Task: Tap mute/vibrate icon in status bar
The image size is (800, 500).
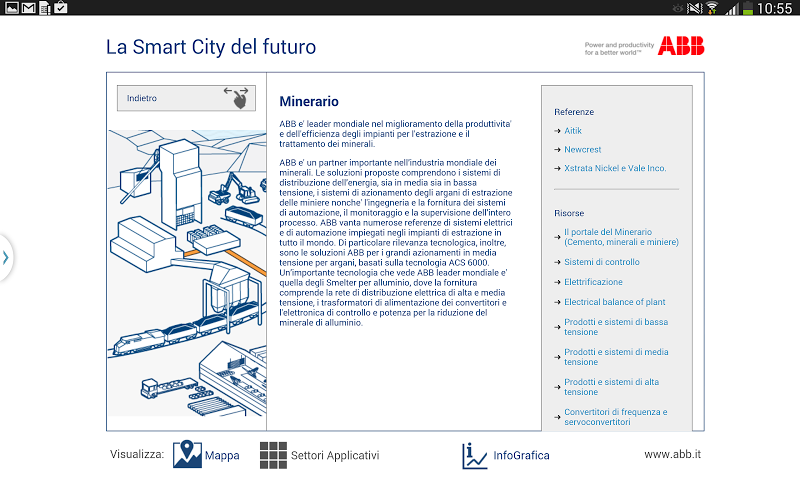Action: tap(694, 8)
